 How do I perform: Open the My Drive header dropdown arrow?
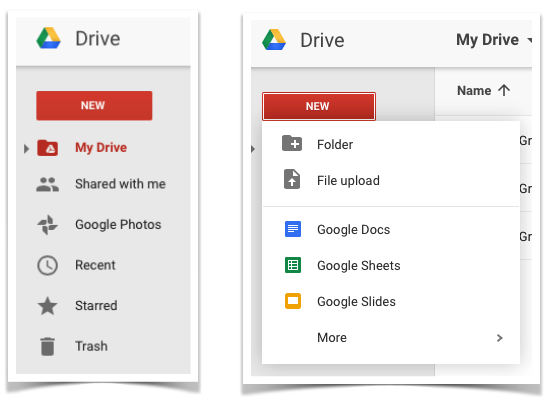coord(530,40)
